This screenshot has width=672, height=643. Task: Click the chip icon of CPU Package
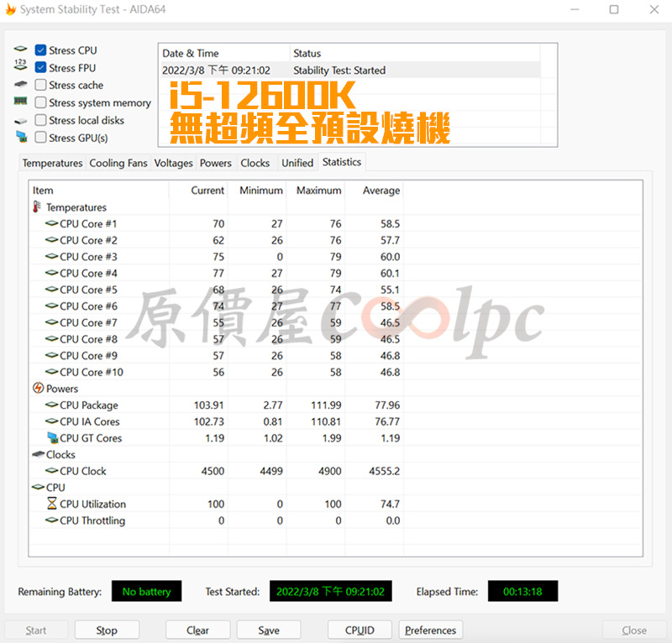(52, 405)
